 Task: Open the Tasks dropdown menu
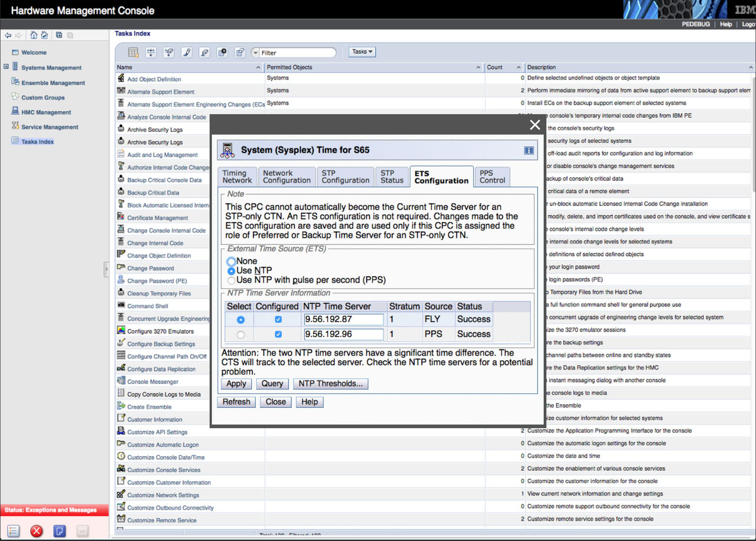pyautogui.click(x=362, y=52)
